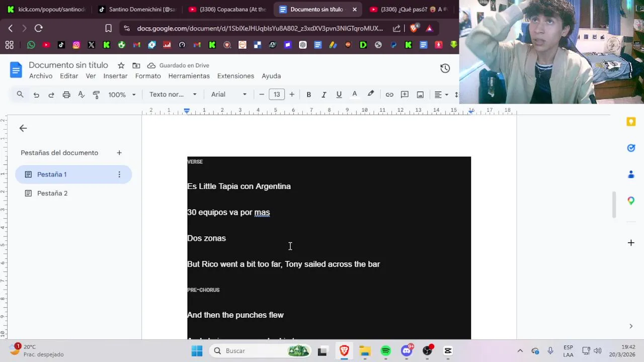Add a comment from the toolbar
The image size is (644, 362).
click(405, 95)
